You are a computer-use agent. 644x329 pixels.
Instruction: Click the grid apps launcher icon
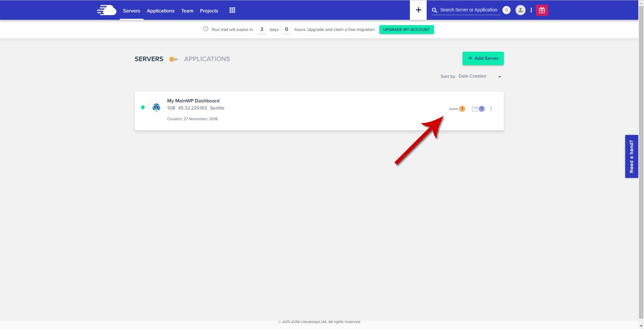pyautogui.click(x=232, y=10)
